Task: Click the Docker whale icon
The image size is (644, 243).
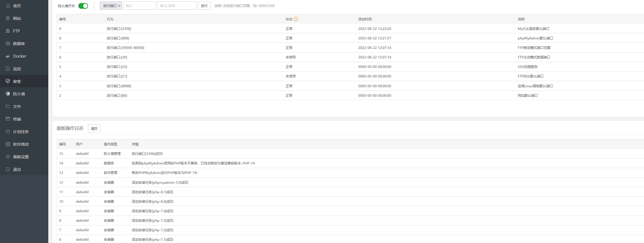Action: pyautogui.click(x=8, y=56)
